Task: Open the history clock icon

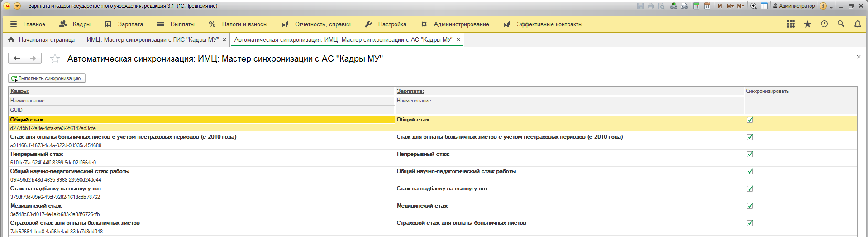Action: [x=824, y=24]
